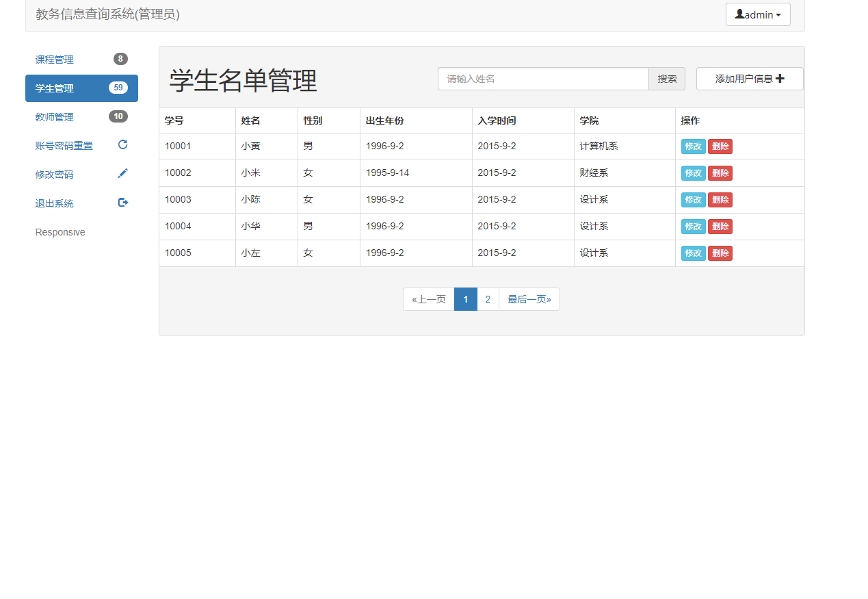Click the 请输入姓名 search input field
The image size is (868, 599).
click(x=542, y=78)
